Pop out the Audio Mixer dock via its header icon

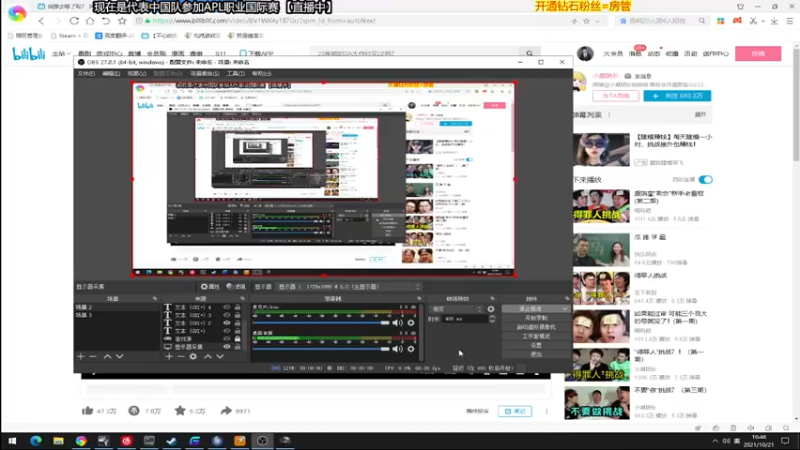pos(419,298)
